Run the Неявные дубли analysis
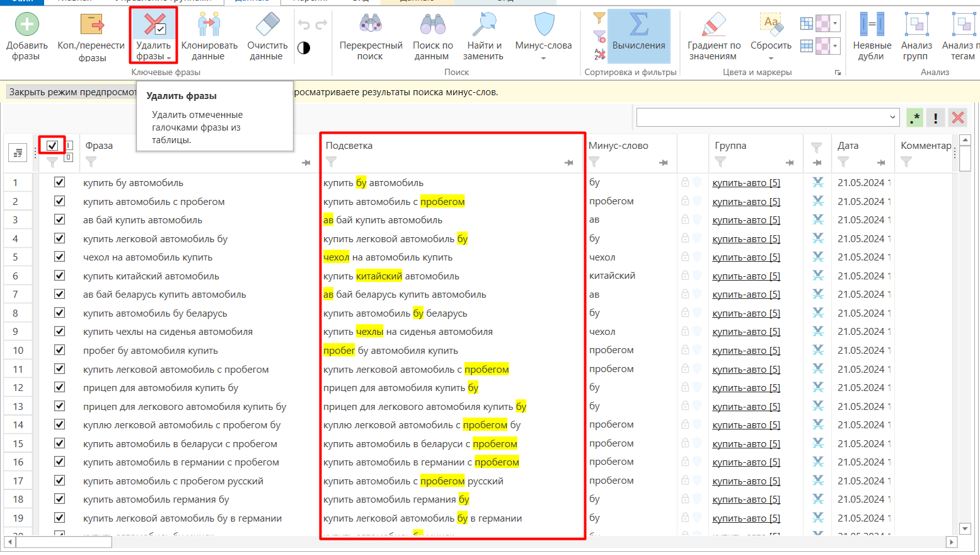 [x=872, y=36]
